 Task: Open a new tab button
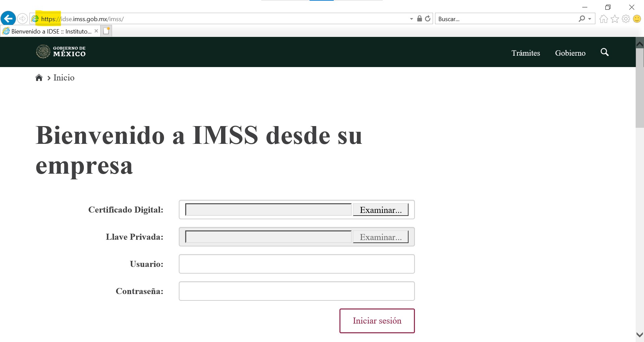tap(107, 31)
